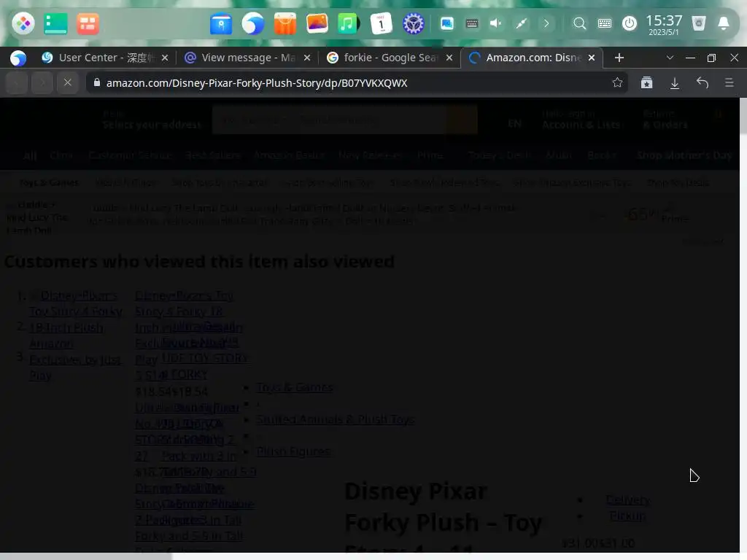The width and height of the screenshot is (747, 560).
Task: Switch to the forkie - Google Search tab
Action: coord(390,58)
